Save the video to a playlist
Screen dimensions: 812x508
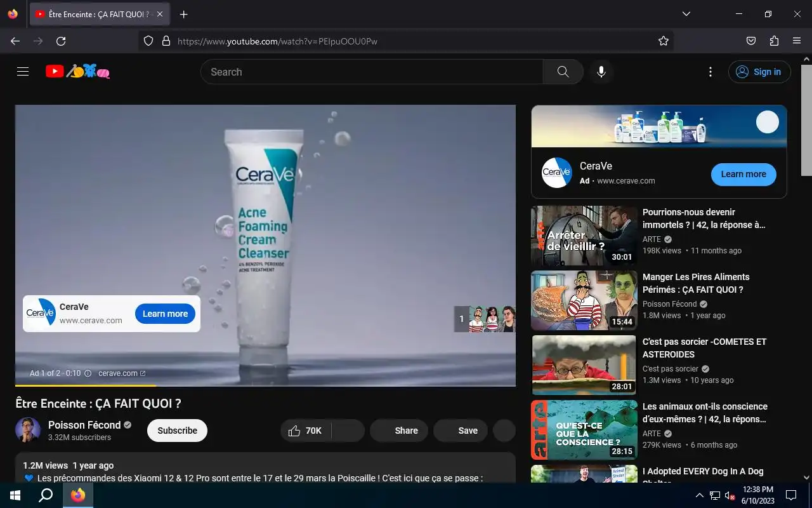[x=461, y=431]
